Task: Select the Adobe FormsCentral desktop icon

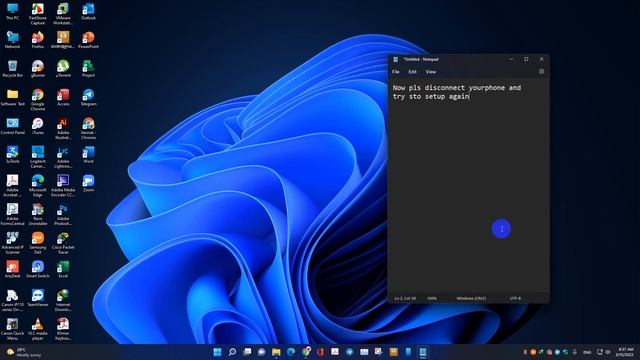Action: 13,214
